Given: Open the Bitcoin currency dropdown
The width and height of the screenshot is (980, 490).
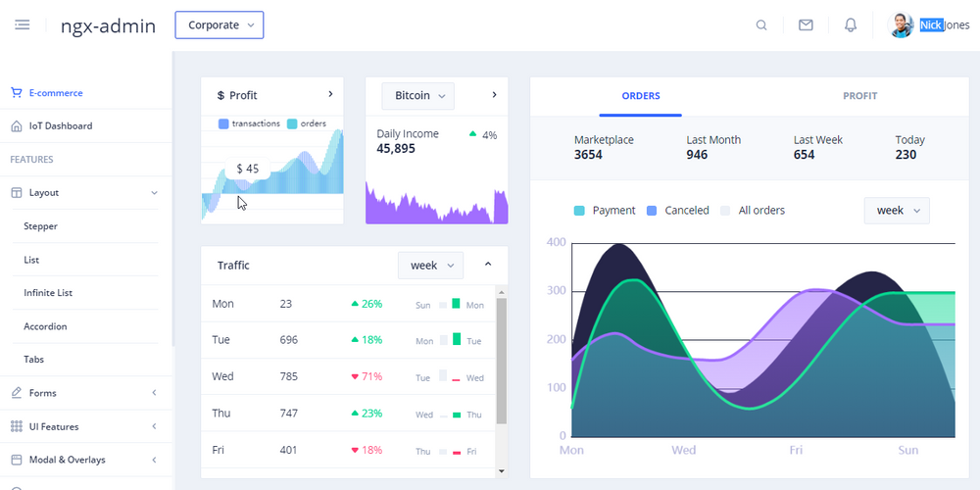Looking at the screenshot, I should tap(418, 96).
